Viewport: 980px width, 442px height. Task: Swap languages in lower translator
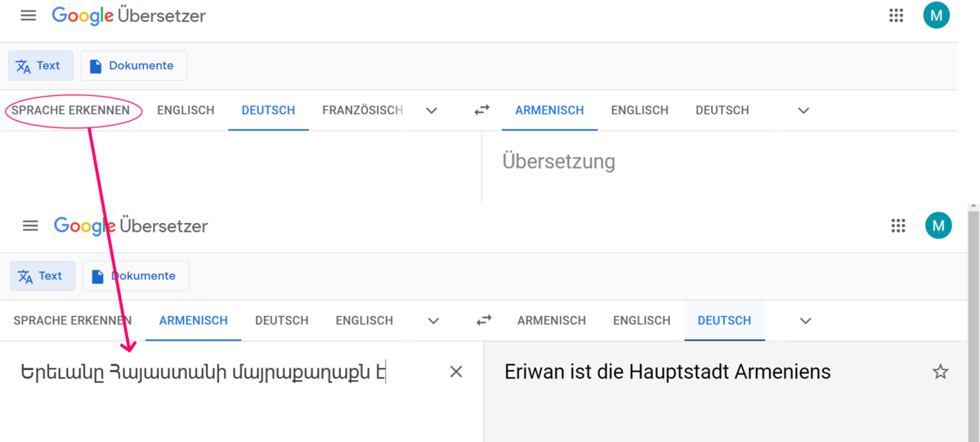[484, 320]
